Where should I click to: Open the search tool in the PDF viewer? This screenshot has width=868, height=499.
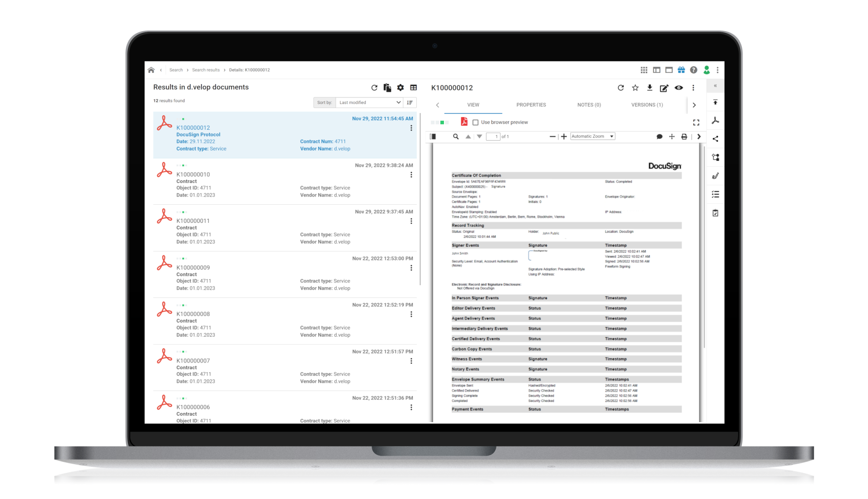click(456, 136)
